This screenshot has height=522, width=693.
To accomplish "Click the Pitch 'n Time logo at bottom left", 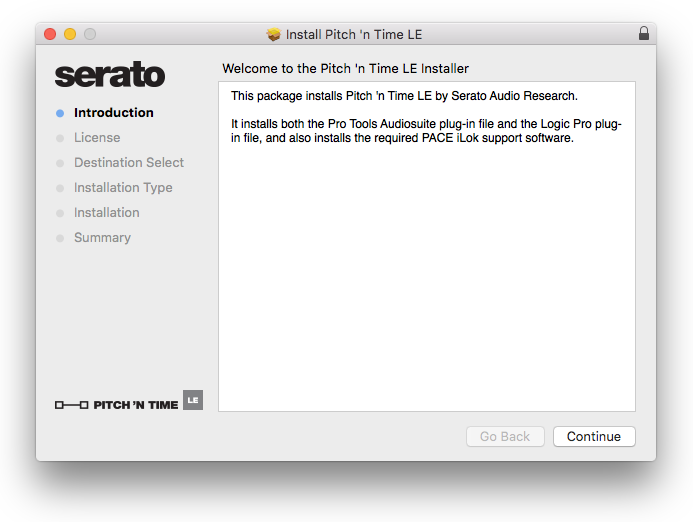I will [117, 405].
